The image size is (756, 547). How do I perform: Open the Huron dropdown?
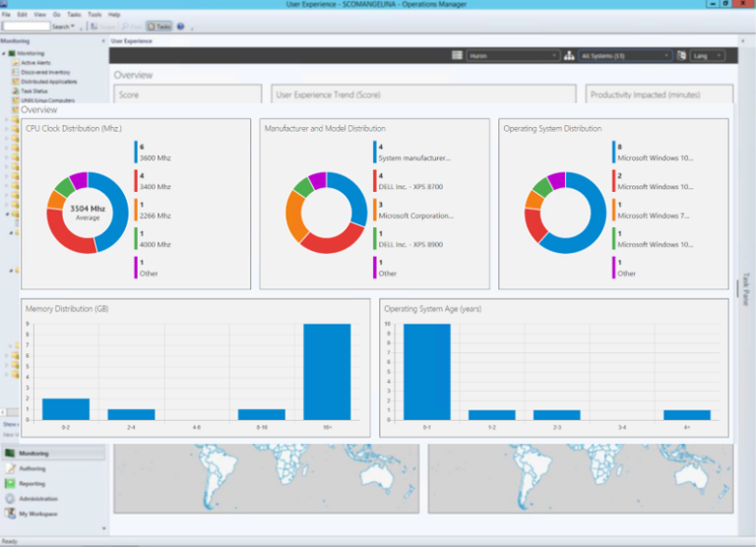pyautogui.click(x=513, y=56)
